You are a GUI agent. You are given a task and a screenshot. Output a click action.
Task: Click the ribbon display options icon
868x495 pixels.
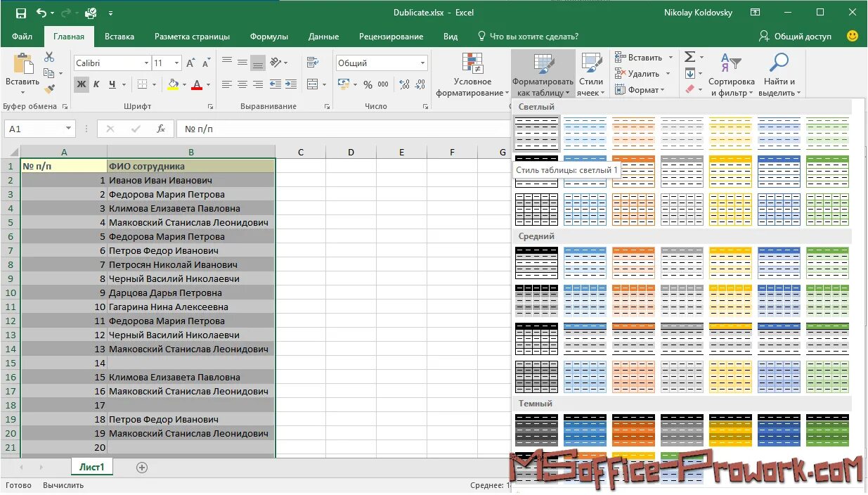click(756, 13)
